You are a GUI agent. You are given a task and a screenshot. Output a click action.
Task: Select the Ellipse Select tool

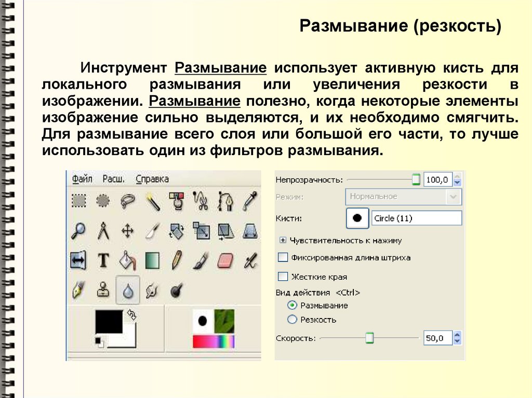(103, 200)
